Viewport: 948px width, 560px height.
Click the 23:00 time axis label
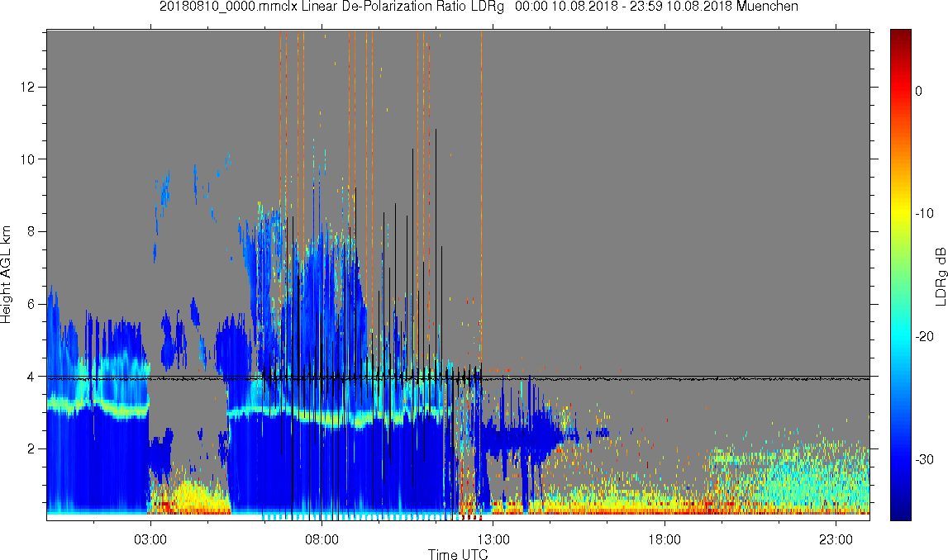836,539
